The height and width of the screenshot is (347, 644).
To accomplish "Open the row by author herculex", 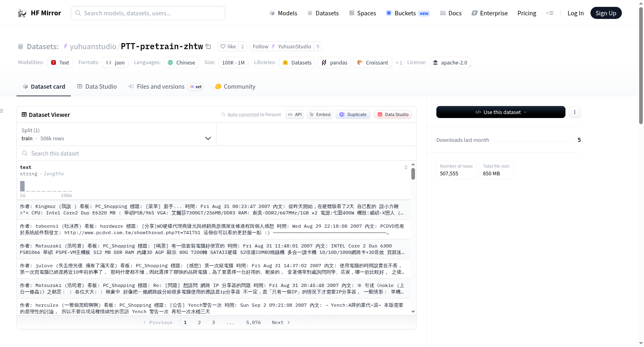I will pos(213,308).
